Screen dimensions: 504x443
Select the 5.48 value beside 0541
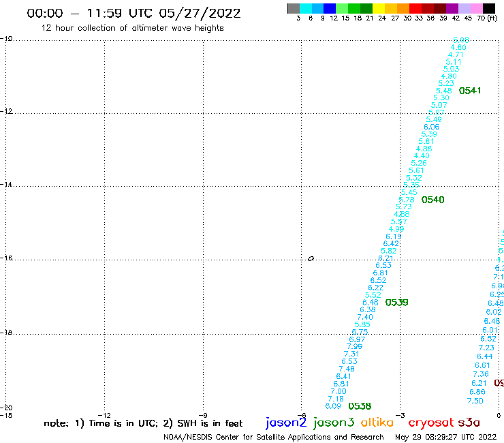444,91
